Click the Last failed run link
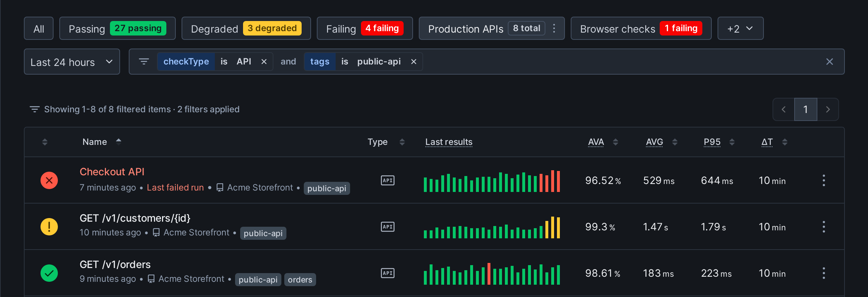The image size is (868, 297). [x=175, y=188]
